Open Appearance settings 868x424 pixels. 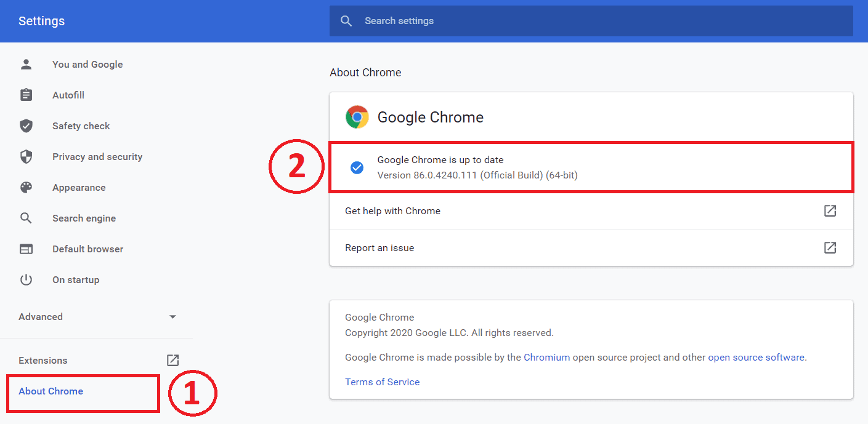tap(79, 187)
